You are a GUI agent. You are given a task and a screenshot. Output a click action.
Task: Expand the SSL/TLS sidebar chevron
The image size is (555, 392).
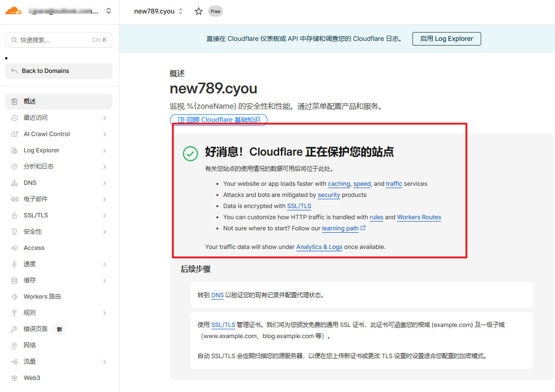coord(105,216)
